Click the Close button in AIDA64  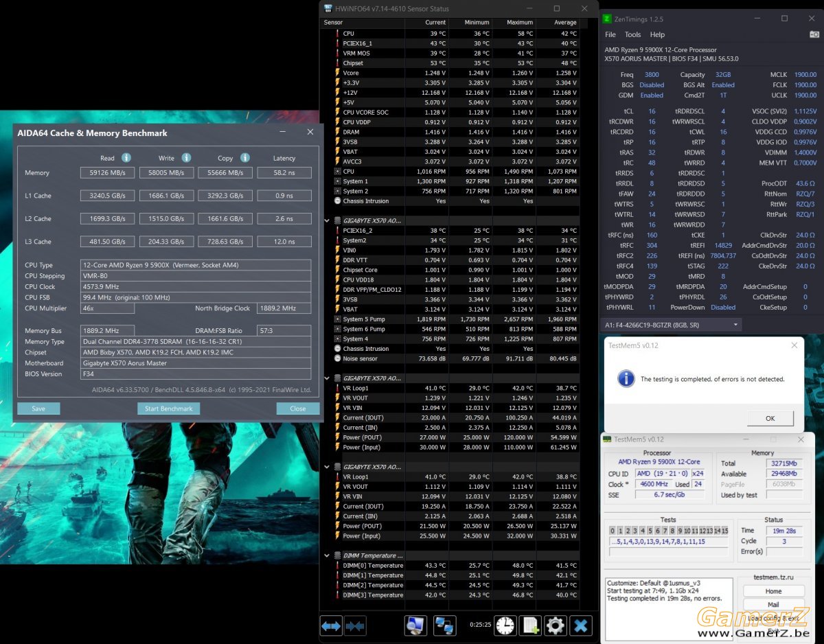click(298, 409)
